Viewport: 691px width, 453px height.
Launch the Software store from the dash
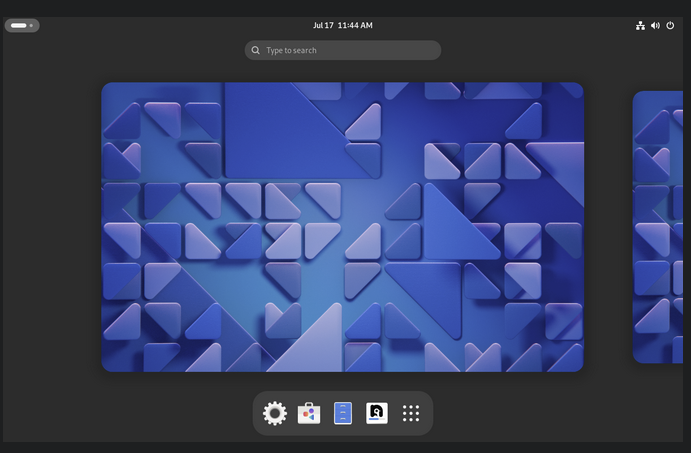pyautogui.click(x=309, y=413)
